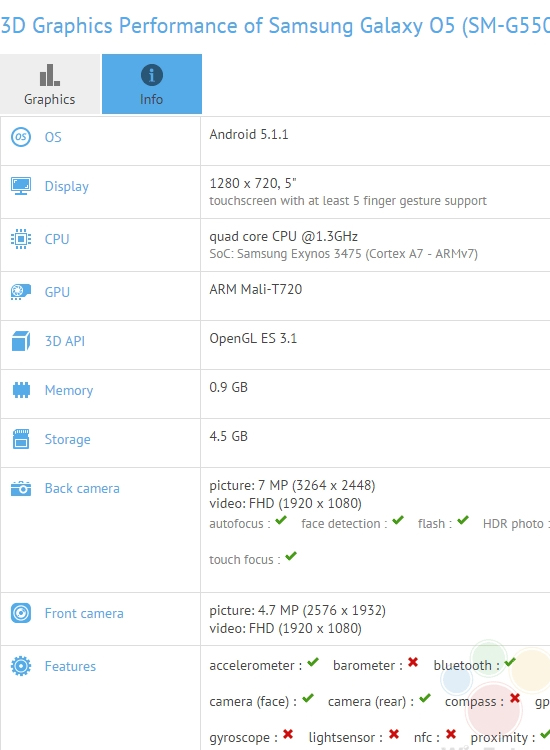The height and width of the screenshot is (750, 550).
Task: Click the Features label
Action: 70,666
